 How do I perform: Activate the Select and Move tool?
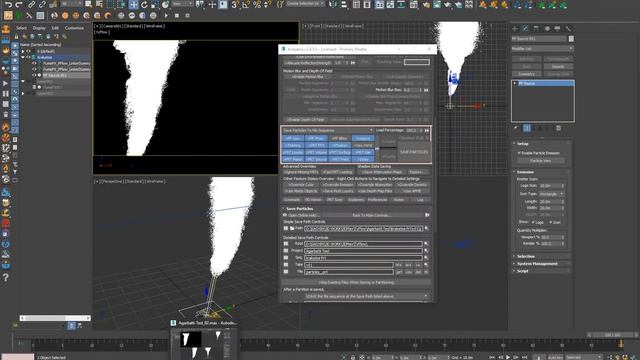(133, 4)
